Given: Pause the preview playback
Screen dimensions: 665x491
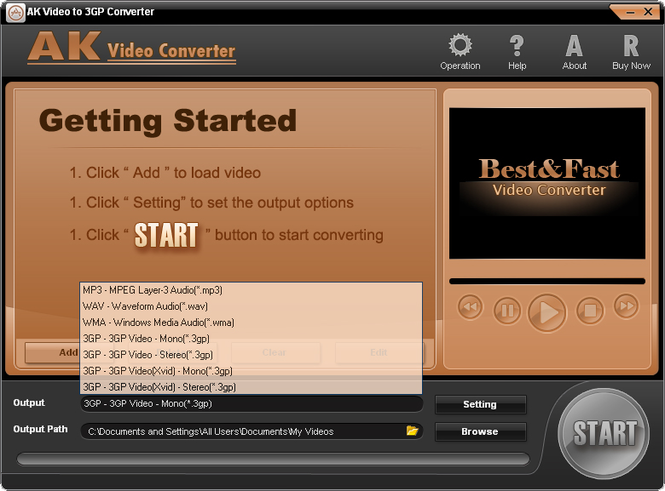Looking at the screenshot, I should 507,311.
